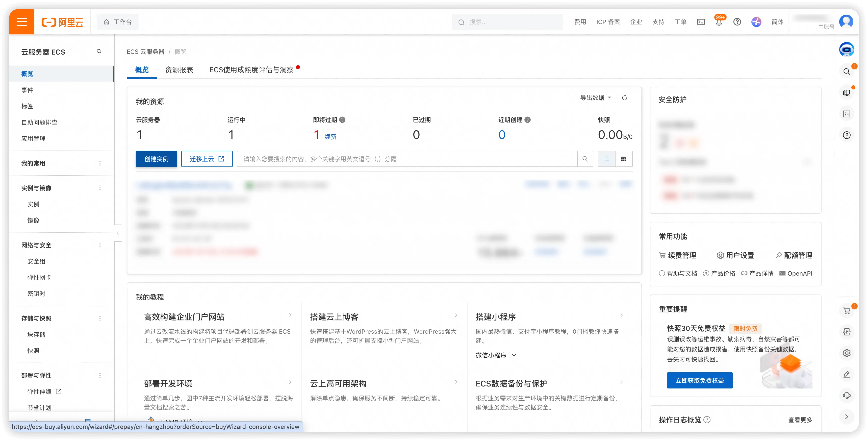Open 工作台 home button
Screen dimensions: 868x441
[x=118, y=22]
